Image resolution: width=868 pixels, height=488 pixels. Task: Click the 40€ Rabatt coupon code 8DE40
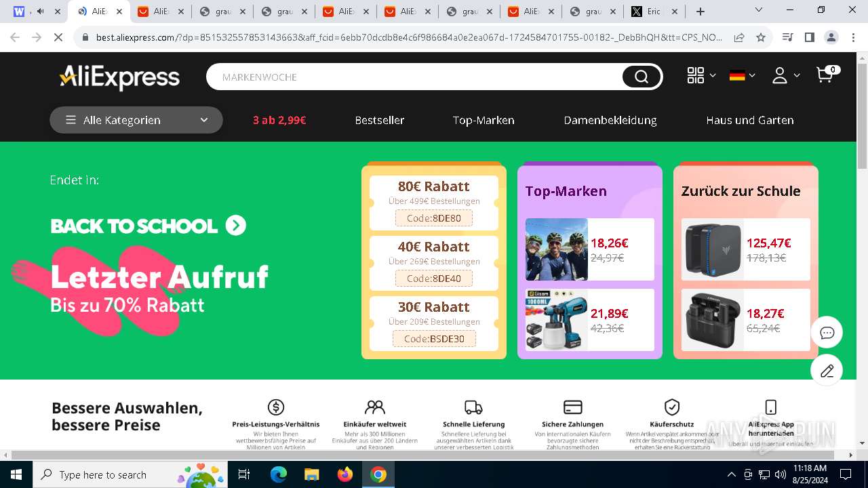pos(434,279)
